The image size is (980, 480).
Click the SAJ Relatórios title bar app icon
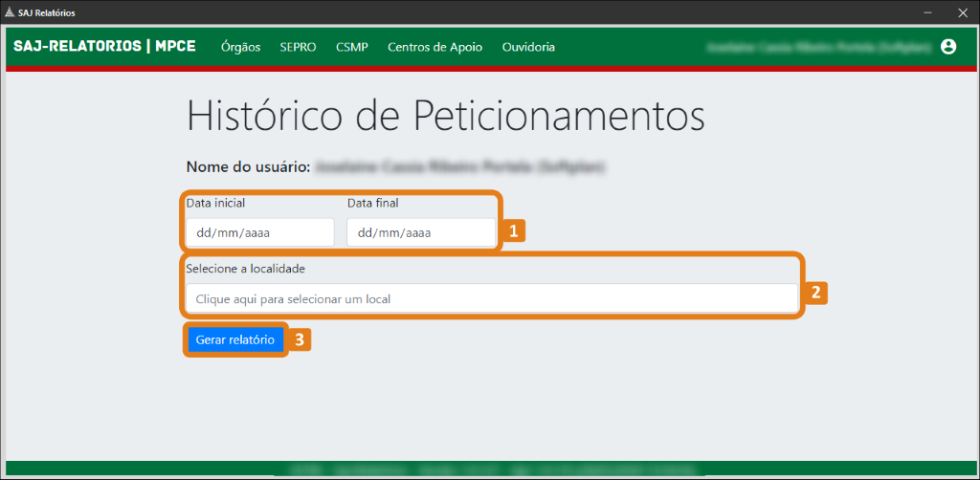[x=9, y=13]
